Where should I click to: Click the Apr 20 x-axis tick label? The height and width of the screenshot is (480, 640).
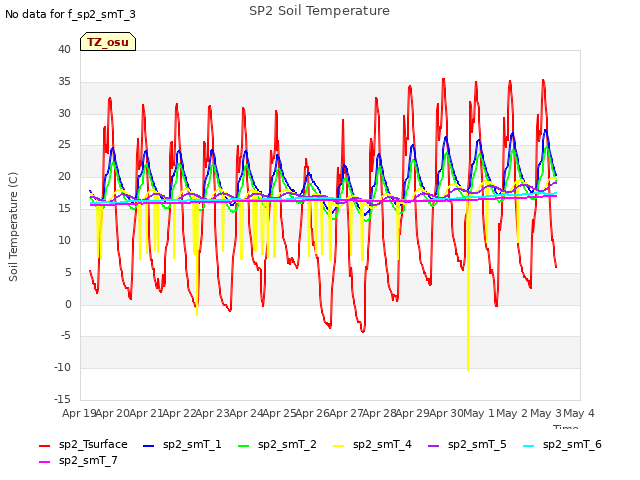113,413
